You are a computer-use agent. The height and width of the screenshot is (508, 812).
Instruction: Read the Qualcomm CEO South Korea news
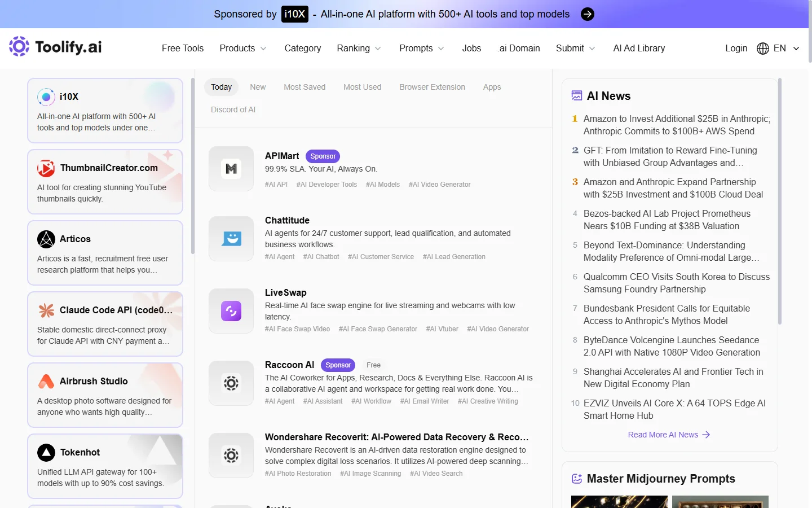[x=677, y=283]
